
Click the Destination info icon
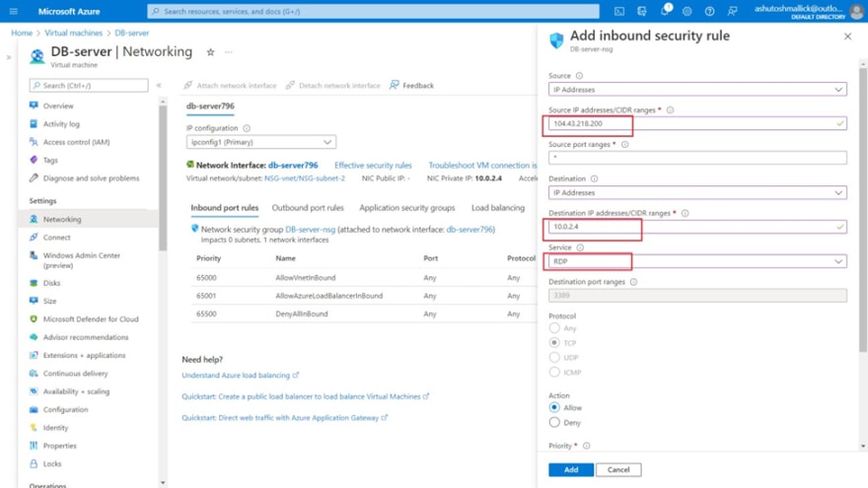594,178
